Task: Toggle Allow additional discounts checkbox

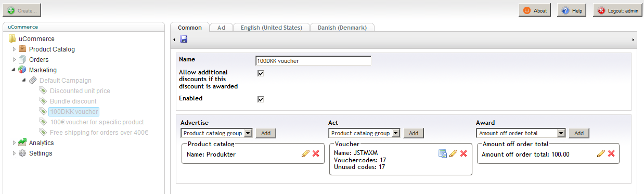Action: point(261,73)
